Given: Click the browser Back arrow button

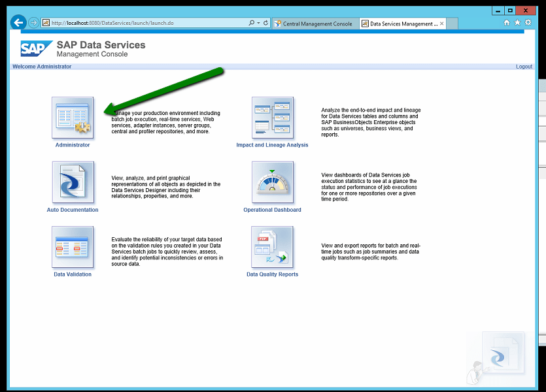Looking at the screenshot, I should click(19, 23).
